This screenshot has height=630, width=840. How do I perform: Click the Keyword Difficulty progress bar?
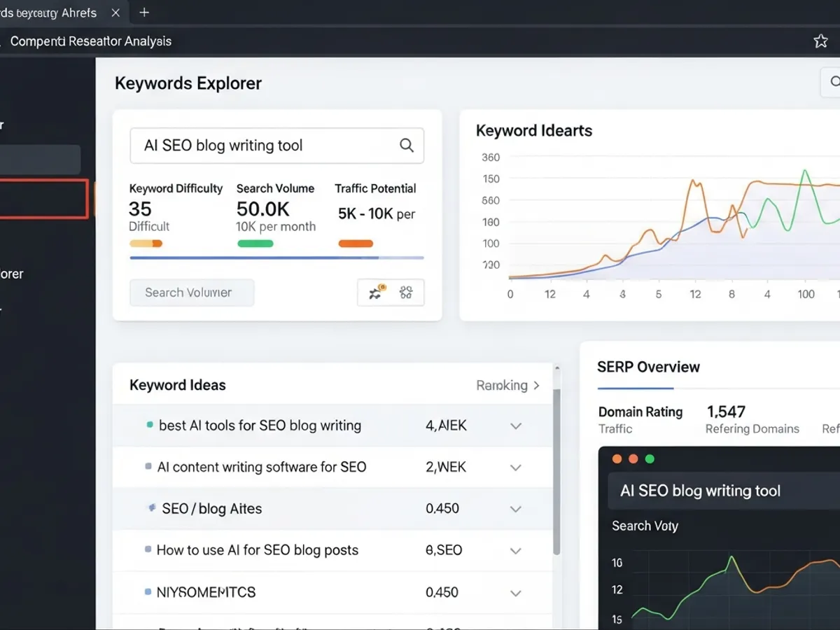(146, 243)
